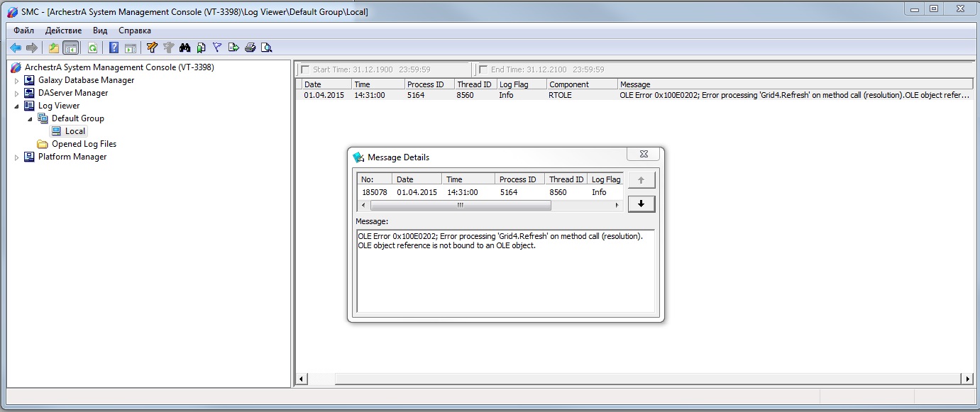Show next message with down arrow button
980x412 pixels.
click(x=642, y=204)
